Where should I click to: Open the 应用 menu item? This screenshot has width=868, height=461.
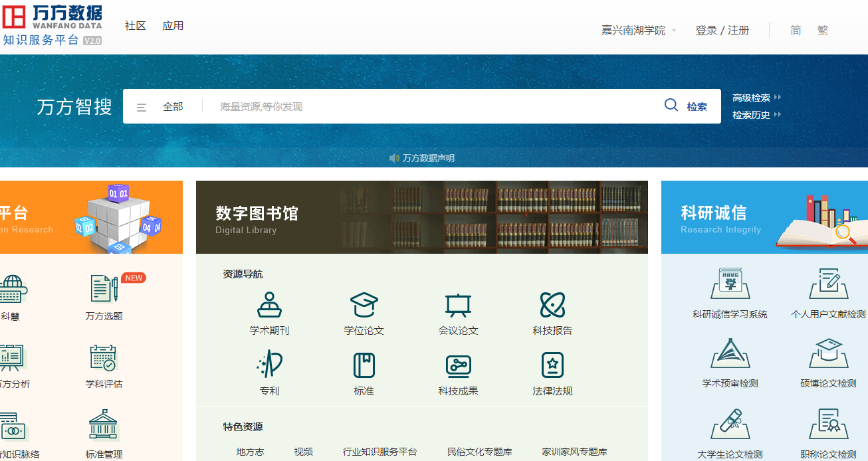pos(173,26)
